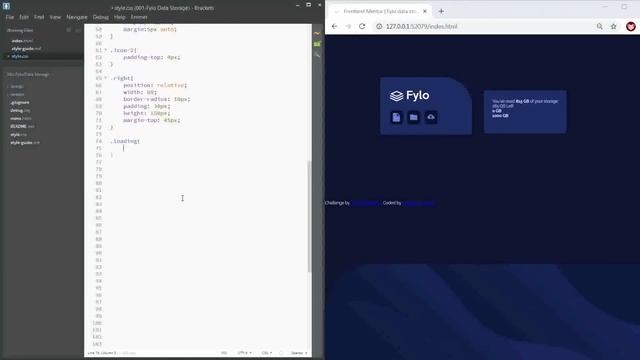Select style.css in Working Files
Viewport: 640px width, 360px height.
pyautogui.click(x=20, y=56)
